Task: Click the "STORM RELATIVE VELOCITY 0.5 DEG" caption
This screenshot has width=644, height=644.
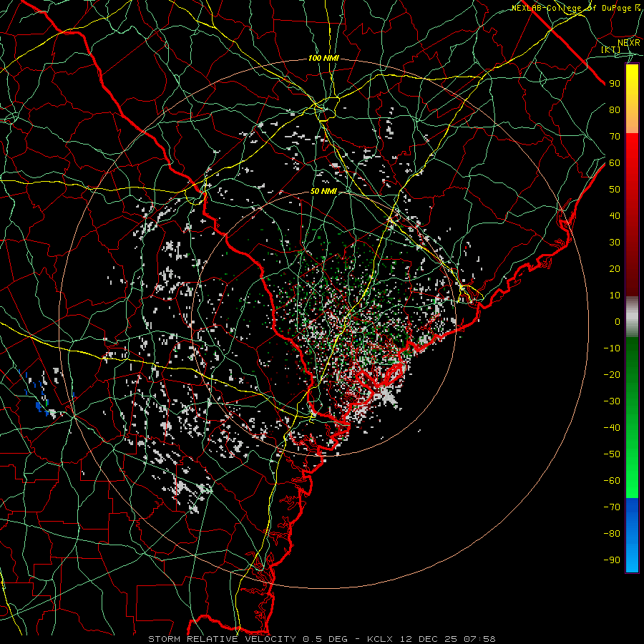Action: 248,639
